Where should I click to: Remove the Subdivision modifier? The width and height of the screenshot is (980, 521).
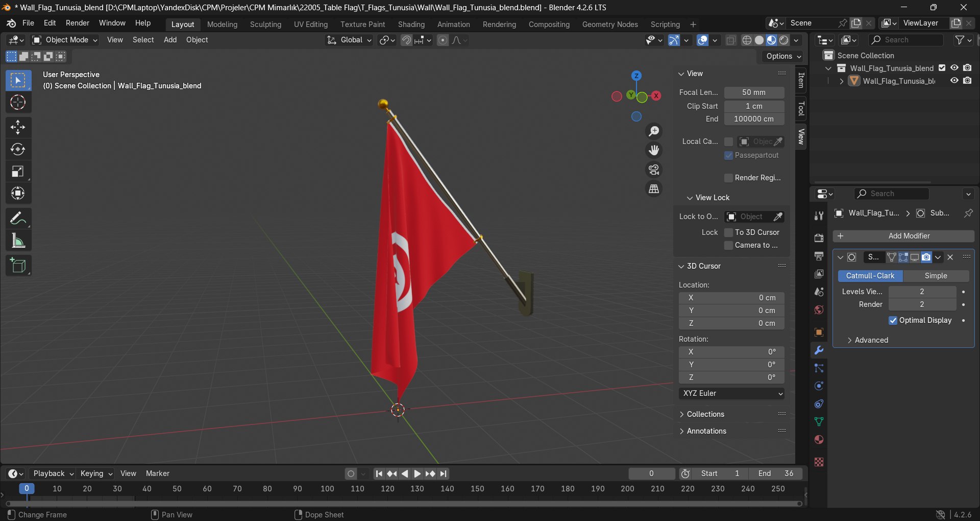950,257
